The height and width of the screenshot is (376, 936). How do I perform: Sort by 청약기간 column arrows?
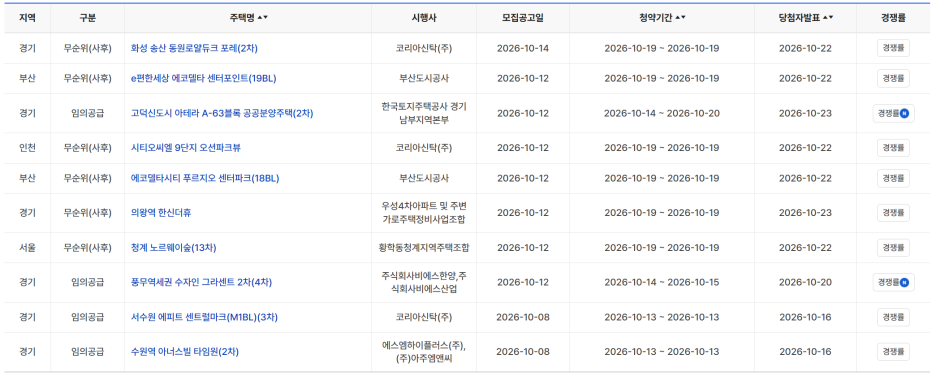point(680,18)
